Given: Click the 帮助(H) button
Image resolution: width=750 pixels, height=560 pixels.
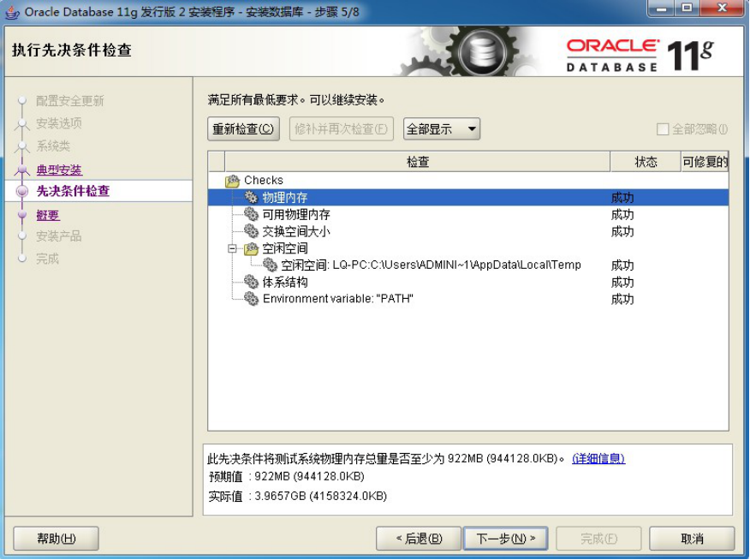Looking at the screenshot, I should click(56, 539).
